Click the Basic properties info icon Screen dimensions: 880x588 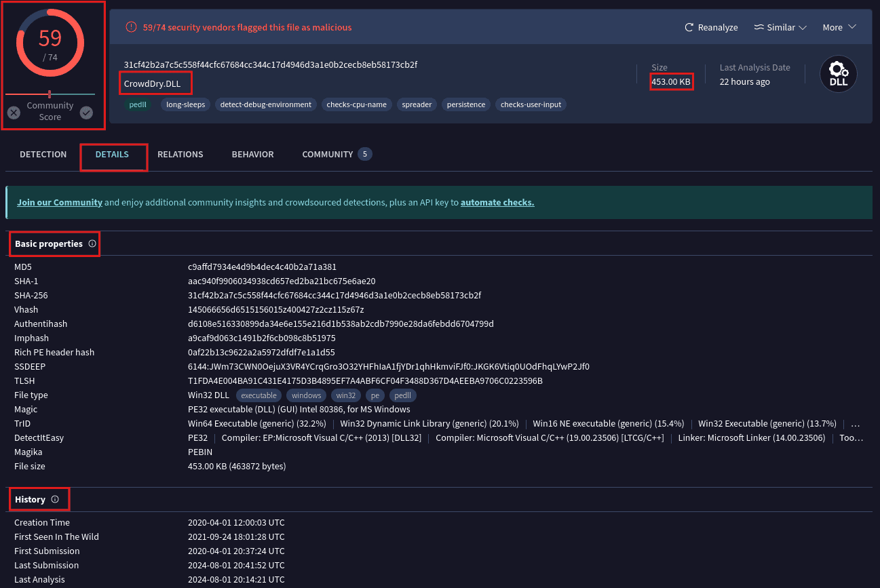(92, 243)
